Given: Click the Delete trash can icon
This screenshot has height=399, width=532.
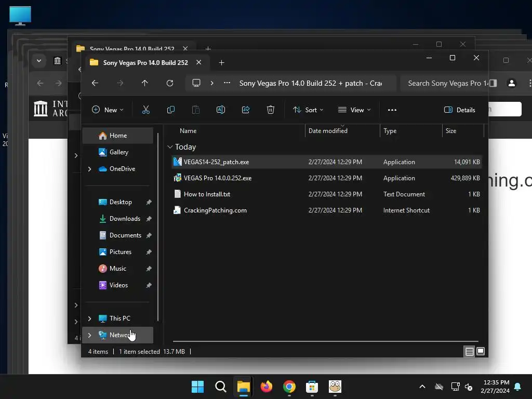Looking at the screenshot, I should (270, 110).
